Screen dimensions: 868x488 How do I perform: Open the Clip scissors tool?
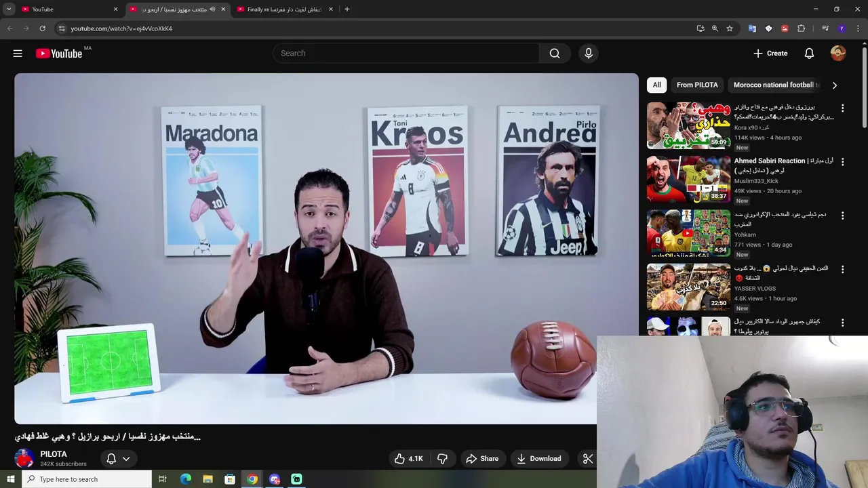(587, 459)
